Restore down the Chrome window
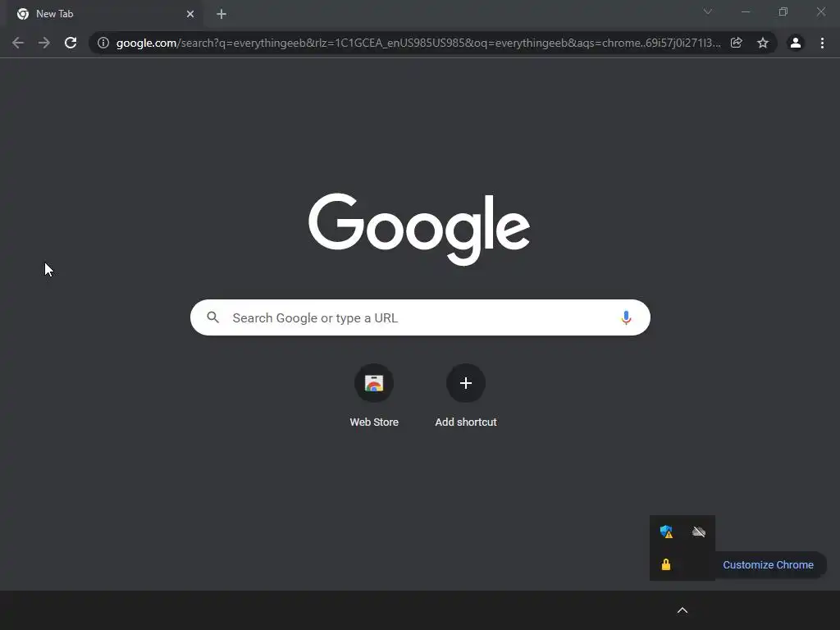This screenshot has width=840, height=630. pos(783,11)
